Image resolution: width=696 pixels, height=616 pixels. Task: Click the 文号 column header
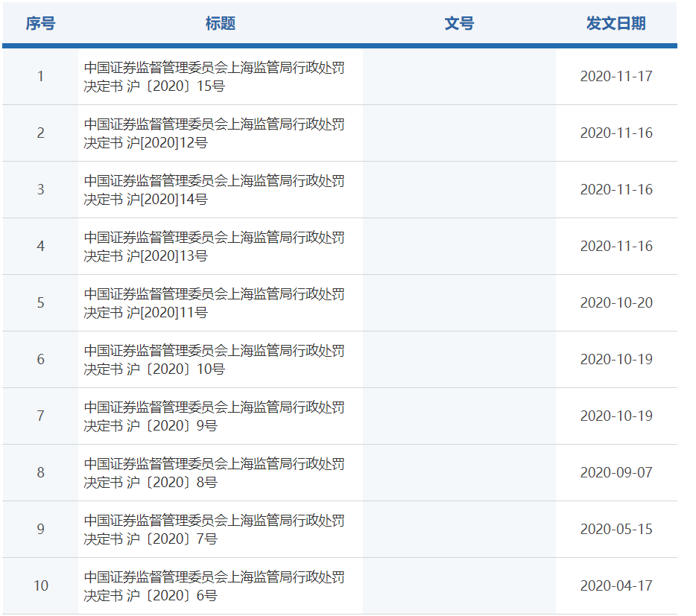460,23
